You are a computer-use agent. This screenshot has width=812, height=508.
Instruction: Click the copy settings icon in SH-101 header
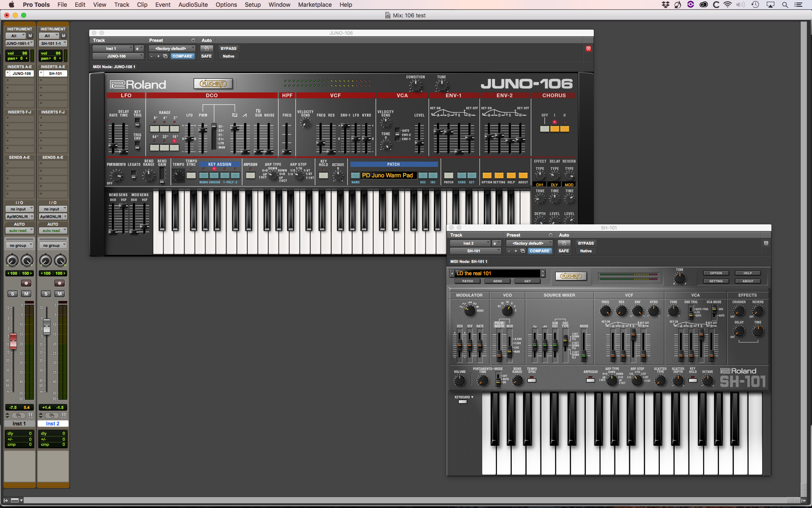coord(523,251)
